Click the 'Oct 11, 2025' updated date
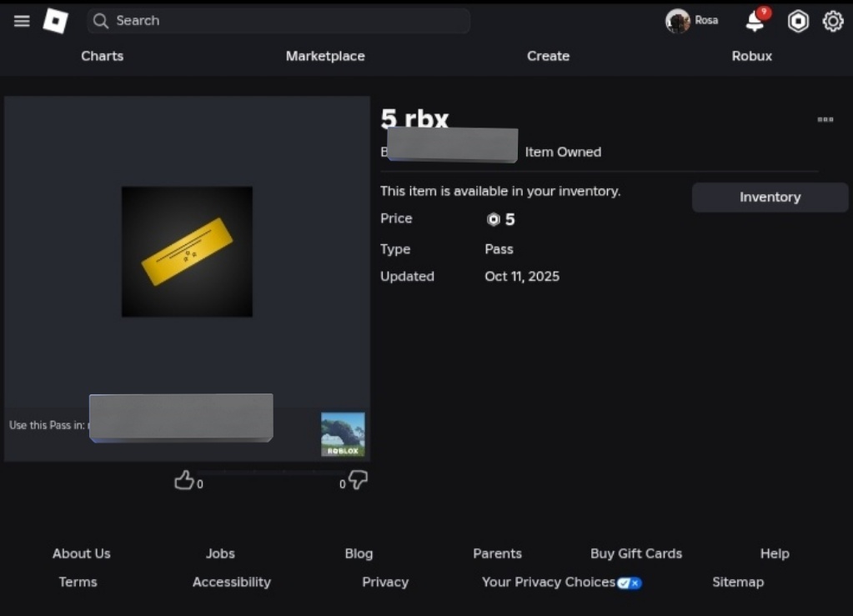The height and width of the screenshot is (616, 853). tap(522, 276)
